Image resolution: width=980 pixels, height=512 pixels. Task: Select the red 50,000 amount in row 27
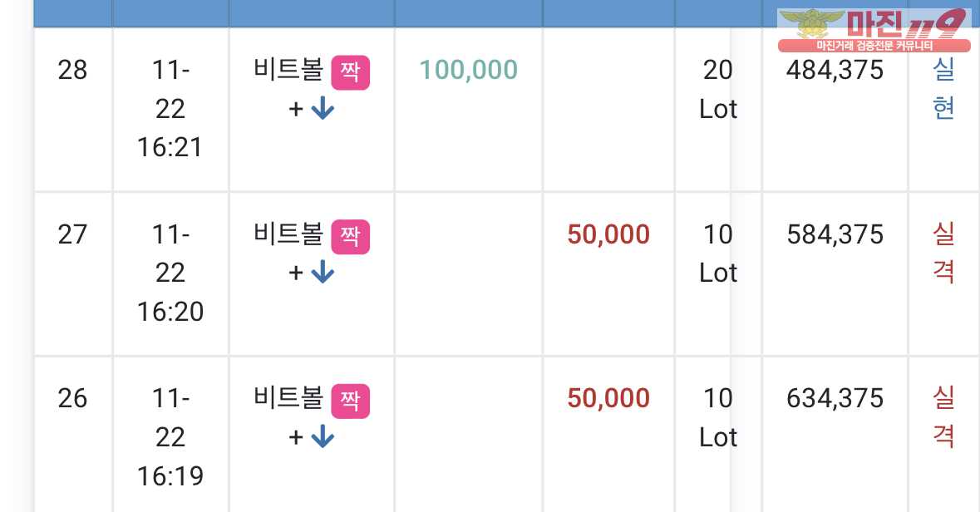coord(608,234)
